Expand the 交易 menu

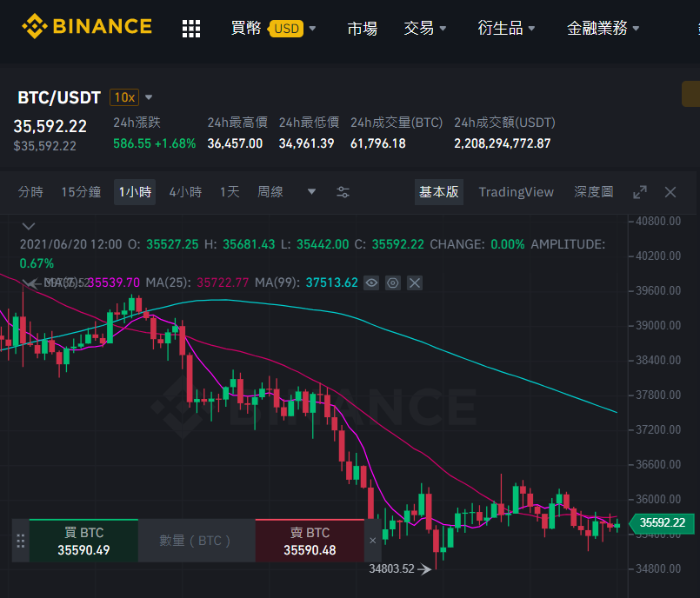[424, 29]
